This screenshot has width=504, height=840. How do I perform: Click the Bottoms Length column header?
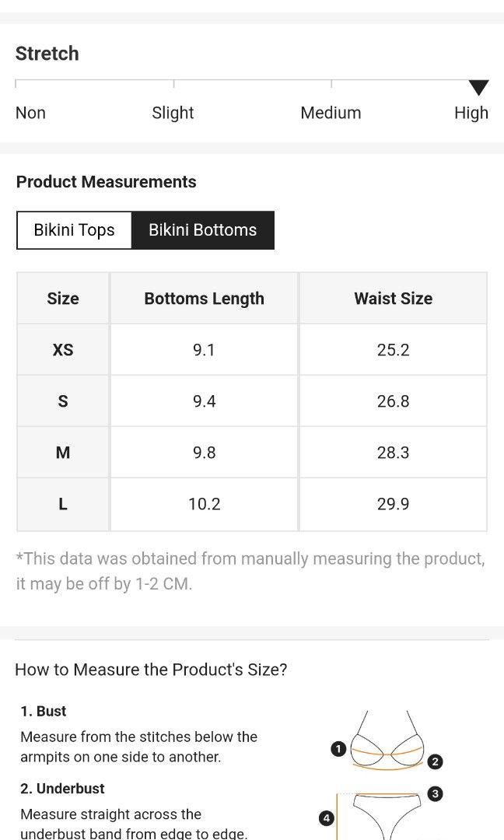pos(204,299)
